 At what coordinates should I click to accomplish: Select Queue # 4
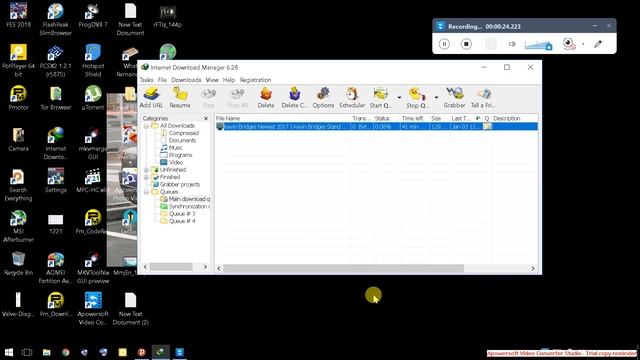point(178,221)
